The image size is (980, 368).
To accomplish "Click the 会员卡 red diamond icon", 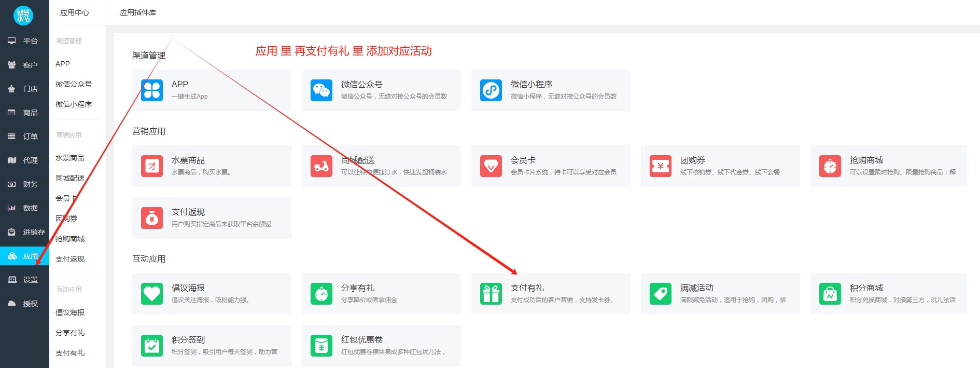I will pyautogui.click(x=491, y=166).
